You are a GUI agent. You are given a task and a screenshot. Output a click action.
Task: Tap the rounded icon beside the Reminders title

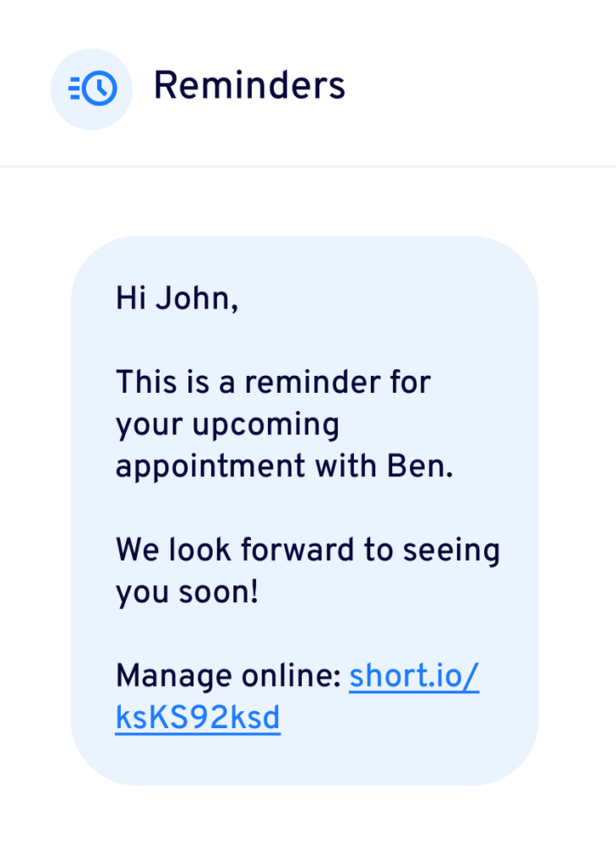click(91, 89)
